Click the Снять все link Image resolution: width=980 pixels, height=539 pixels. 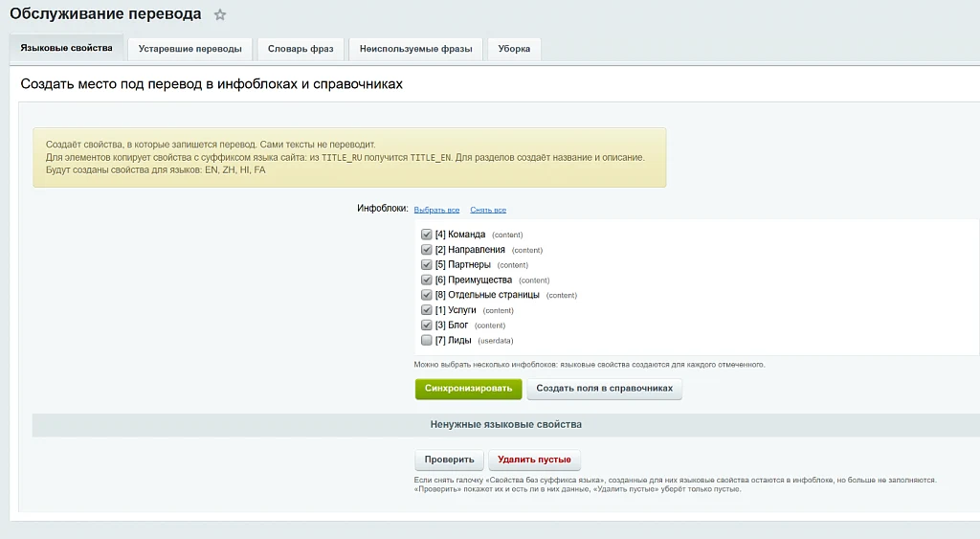coord(488,210)
